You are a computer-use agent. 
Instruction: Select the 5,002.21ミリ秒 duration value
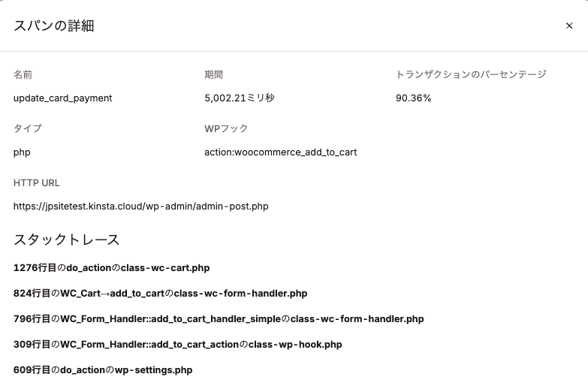click(x=240, y=98)
